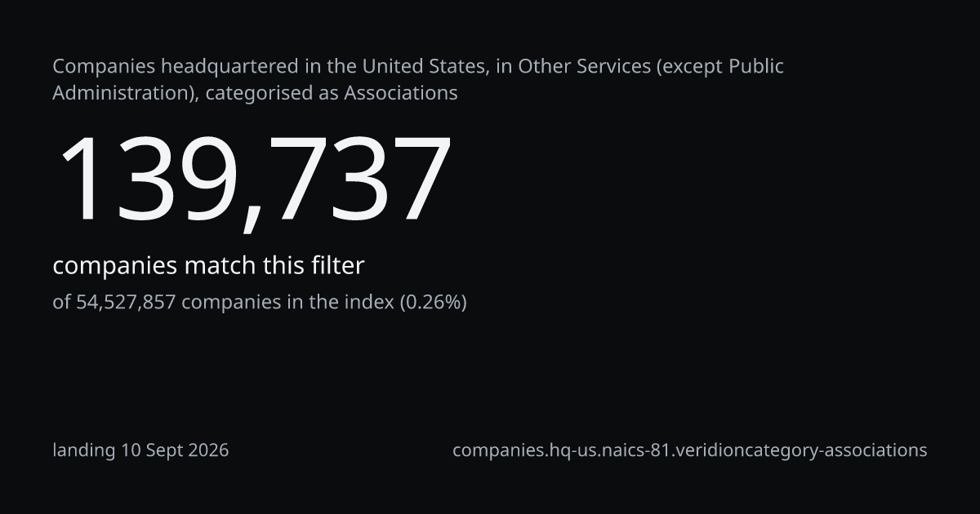Click the word "landing" in the footer

click(x=84, y=450)
